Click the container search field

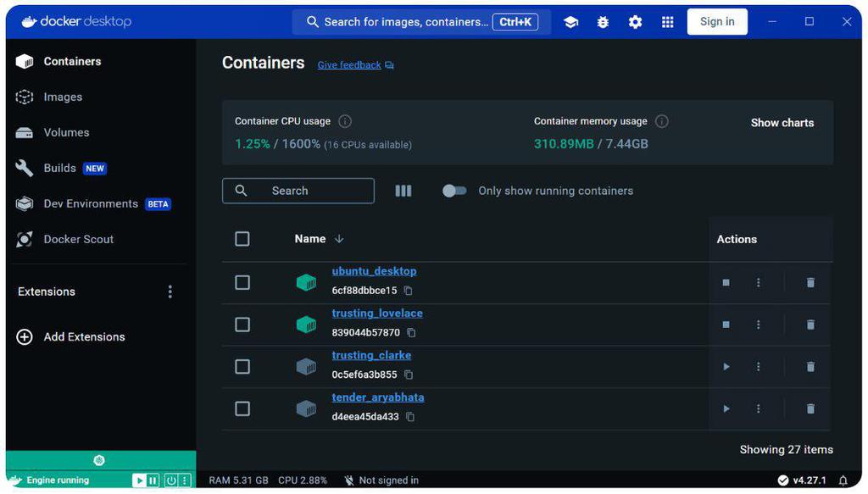coord(298,191)
